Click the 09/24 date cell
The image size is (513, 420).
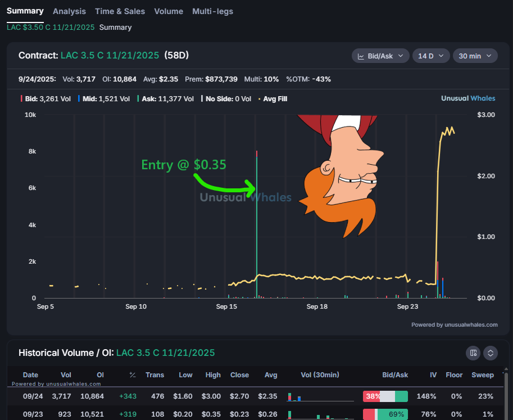[x=33, y=396]
